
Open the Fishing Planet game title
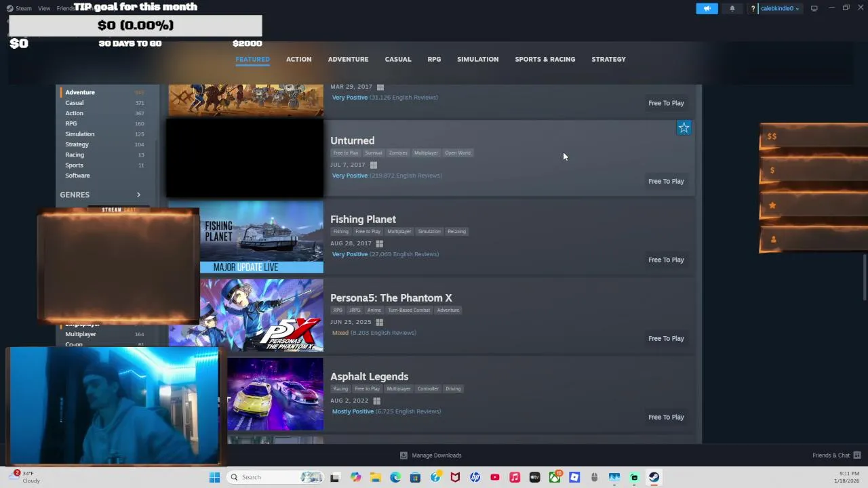coord(363,220)
